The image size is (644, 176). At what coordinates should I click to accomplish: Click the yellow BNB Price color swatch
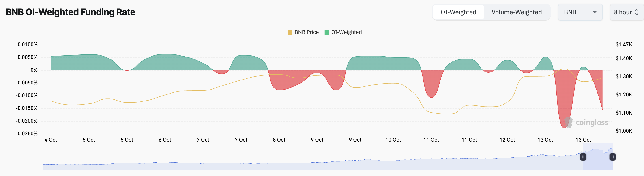[290, 32]
